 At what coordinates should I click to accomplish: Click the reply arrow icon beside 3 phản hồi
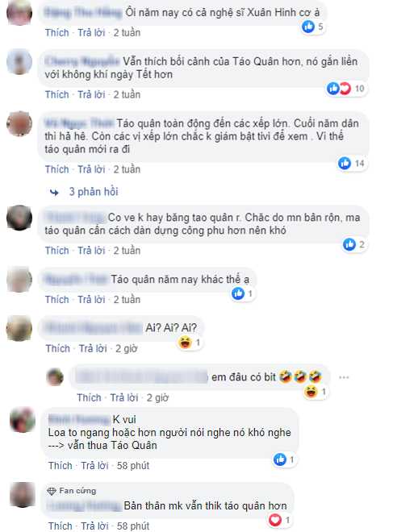(x=54, y=193)
